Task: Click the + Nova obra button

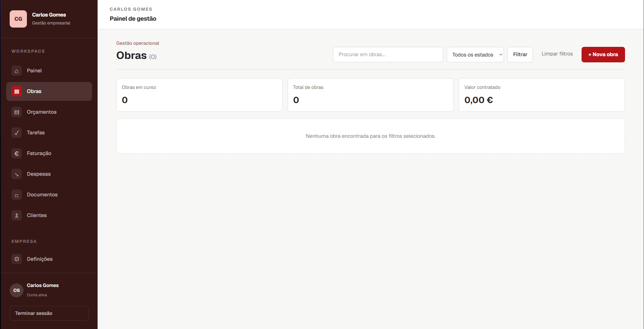Action: pyautogui.click(x=603, y=54)
